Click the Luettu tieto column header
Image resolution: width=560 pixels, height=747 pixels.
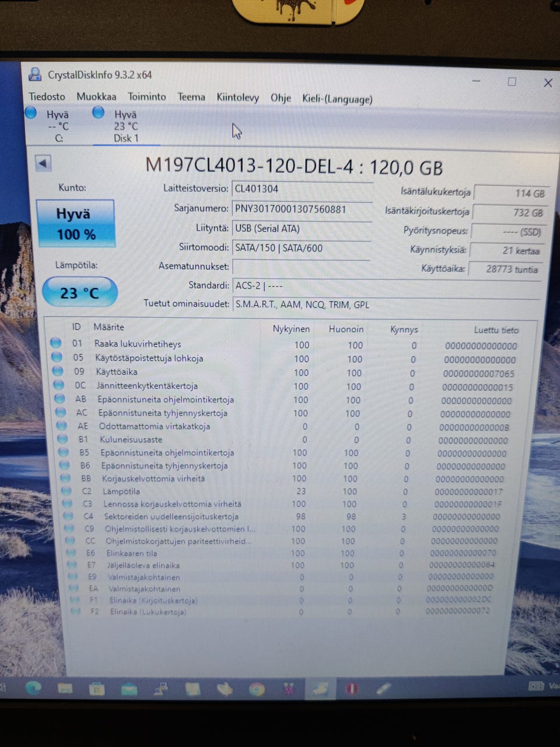[496, 330]
